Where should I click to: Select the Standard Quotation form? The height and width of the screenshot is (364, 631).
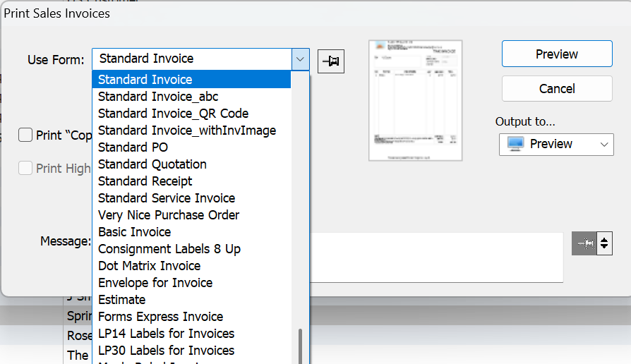[x=191, y=164]
